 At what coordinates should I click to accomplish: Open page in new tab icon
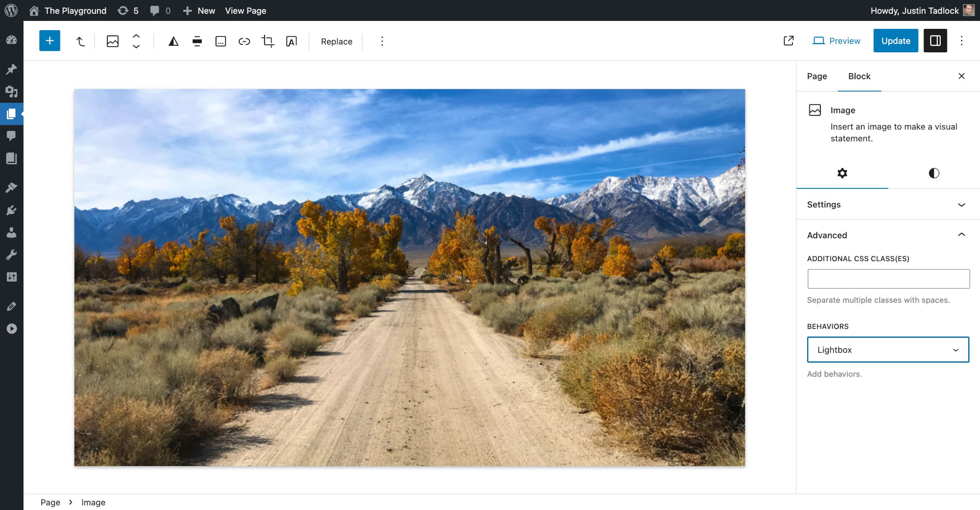tap(788, 40)
